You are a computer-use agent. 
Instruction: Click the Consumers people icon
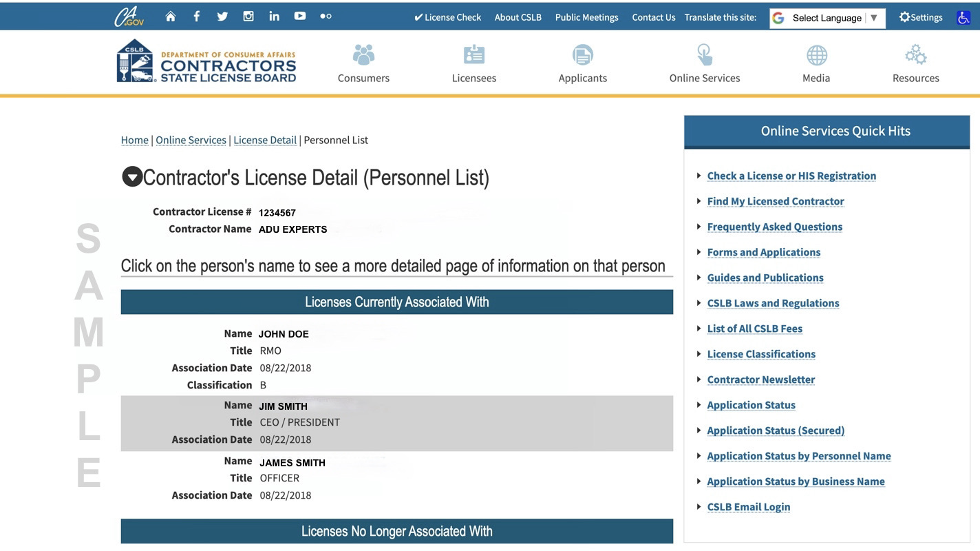pyautogui.click(x=363, y=54)
